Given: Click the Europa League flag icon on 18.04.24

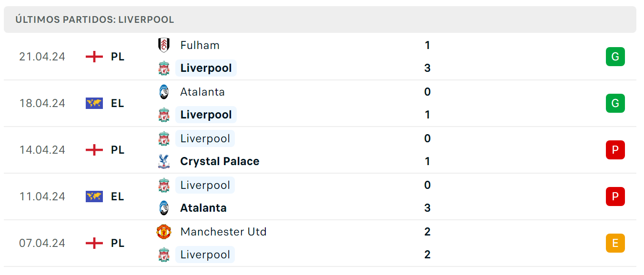Looking at the screenshot, I should [x=94, y=103].
